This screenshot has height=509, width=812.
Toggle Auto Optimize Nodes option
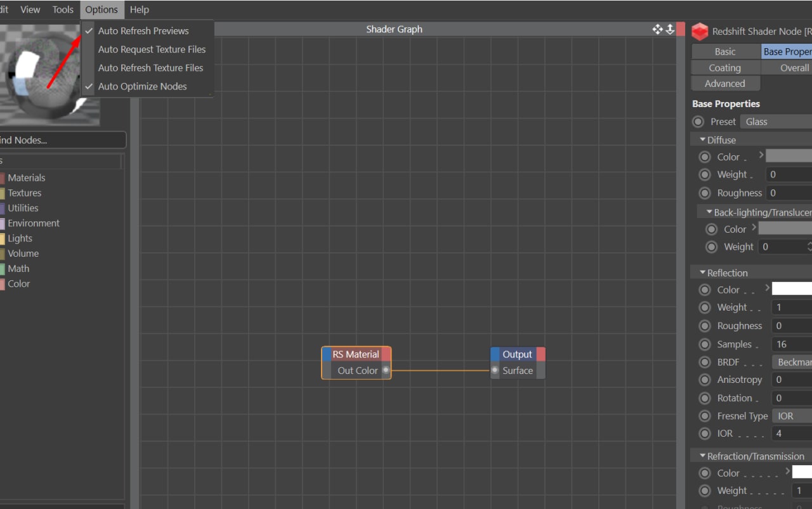click(x=142, y=86)
